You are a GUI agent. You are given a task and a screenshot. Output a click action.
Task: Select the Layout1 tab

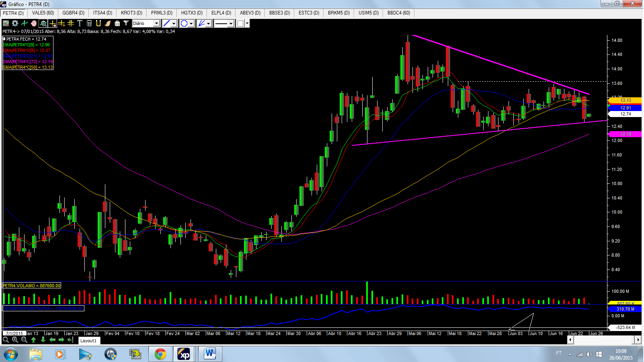point(88,341)
